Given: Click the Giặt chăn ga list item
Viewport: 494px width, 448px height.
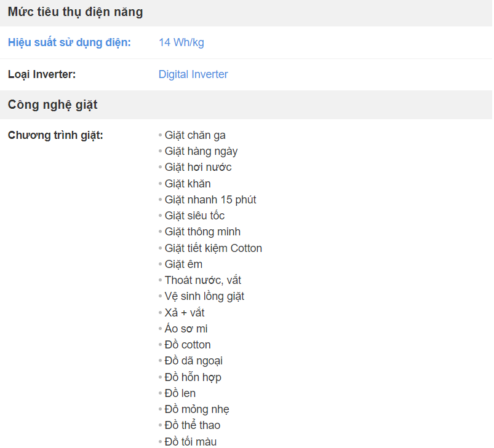Looking at the screenshot, I should coord(195,135).
